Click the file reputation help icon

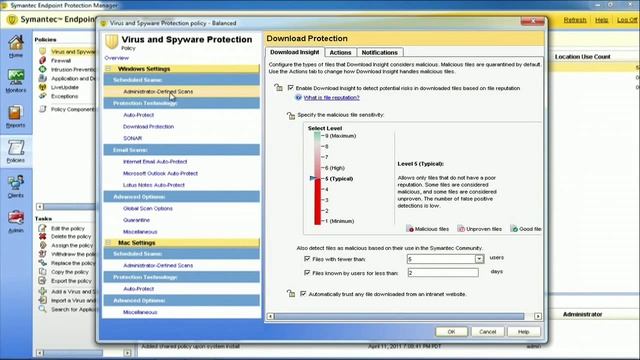pyautogui.click(x=298, y=98)
